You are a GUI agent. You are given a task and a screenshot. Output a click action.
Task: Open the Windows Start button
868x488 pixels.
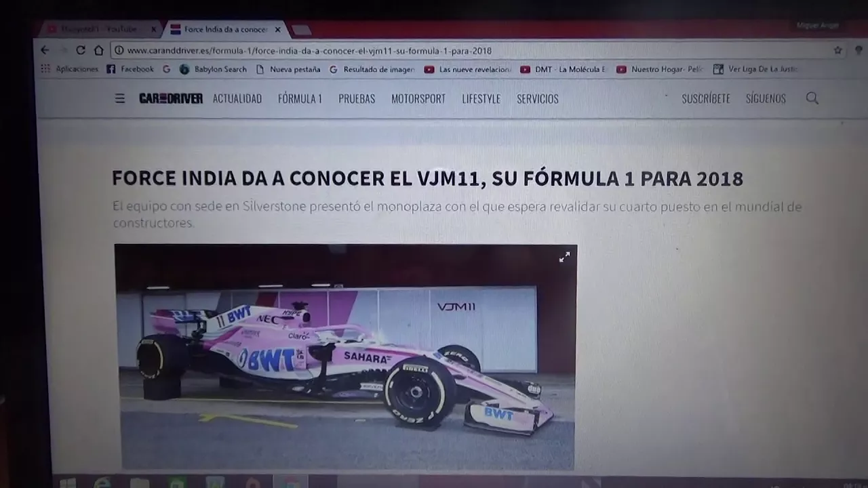[x=68, y=483]
